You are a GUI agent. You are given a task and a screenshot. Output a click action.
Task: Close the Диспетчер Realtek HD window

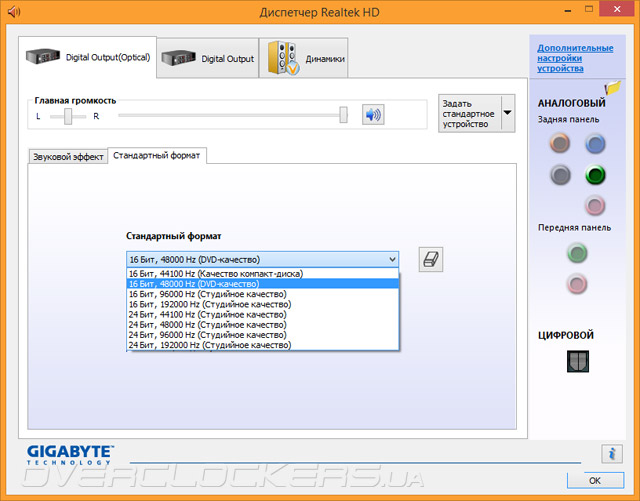click(x=618, y=9)
